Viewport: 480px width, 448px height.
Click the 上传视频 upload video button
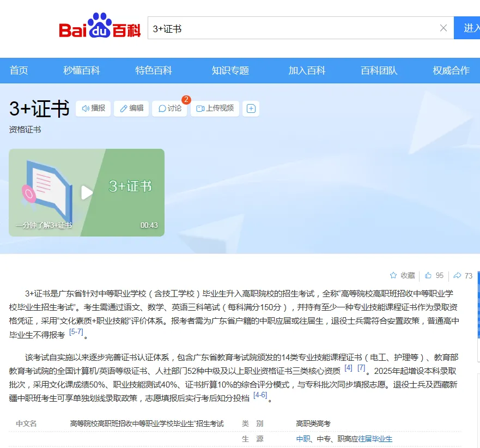tap(215, 108)
